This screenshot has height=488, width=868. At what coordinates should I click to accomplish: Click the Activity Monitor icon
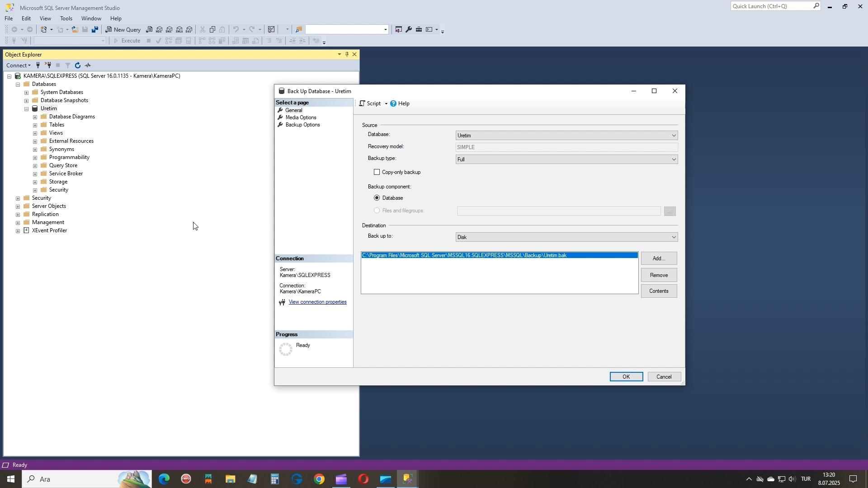[271, 29]
